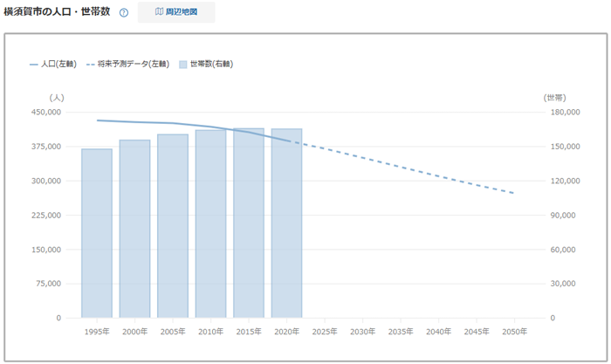Viewport: 611px width, 364px height.
Task: Click the 2050 forecast line endpoint
Action: (514, 193)
